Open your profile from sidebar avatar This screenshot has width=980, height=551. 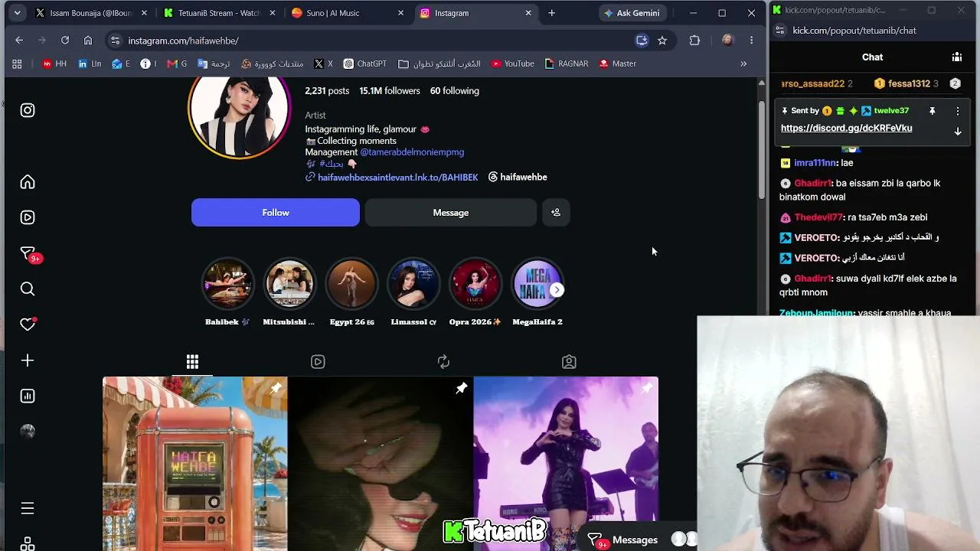pyautogui.click(x=28, y=432)
